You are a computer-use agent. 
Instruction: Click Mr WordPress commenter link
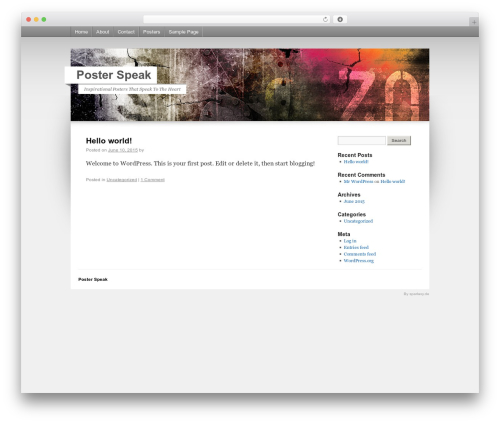(x=358, y=182)
